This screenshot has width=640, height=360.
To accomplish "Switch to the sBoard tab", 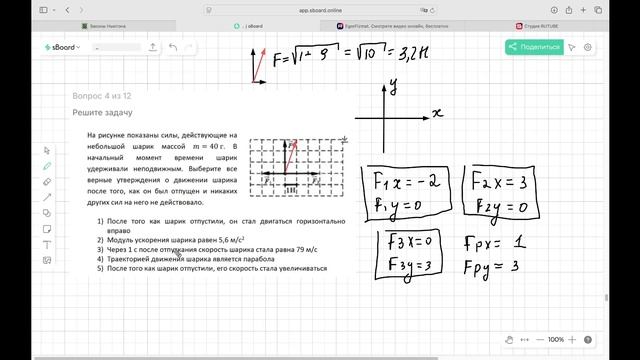I will click(248, 26).
